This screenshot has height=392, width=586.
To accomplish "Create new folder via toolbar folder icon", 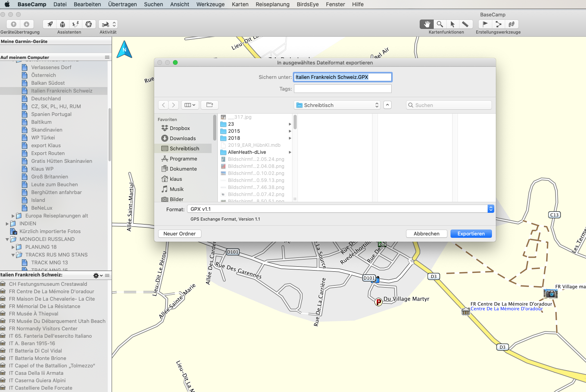I will click(x=210, y=105).
